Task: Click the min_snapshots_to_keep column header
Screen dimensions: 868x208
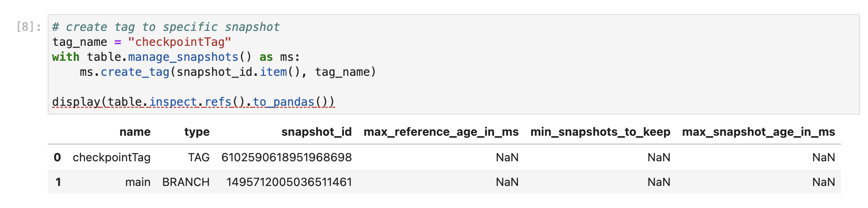Action: click(x=600, y=132)
